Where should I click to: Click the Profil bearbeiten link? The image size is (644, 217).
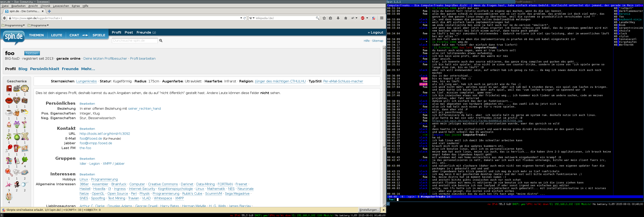pos(142,59)
